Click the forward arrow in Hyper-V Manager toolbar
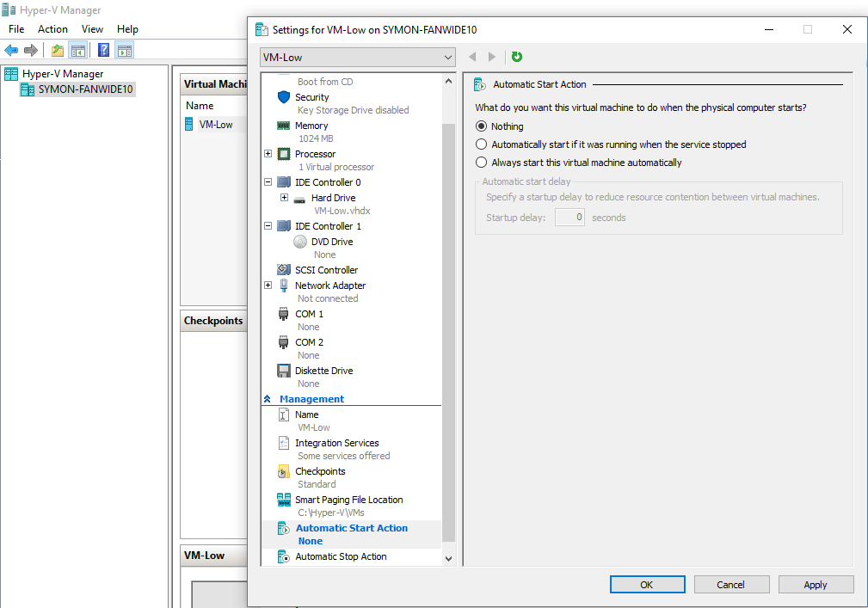The image size is (868, 608). coord(30,51)
